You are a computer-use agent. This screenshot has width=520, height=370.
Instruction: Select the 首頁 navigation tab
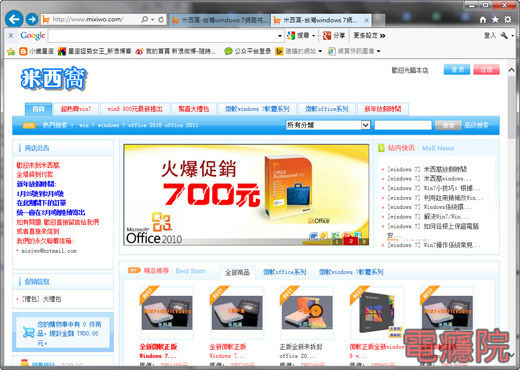(38, 109)
